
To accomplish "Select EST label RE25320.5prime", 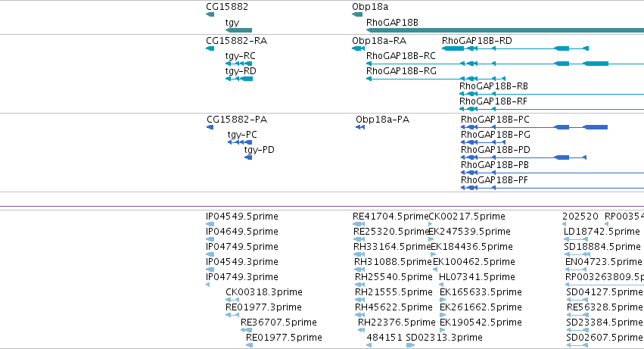I will coord(391,232).
